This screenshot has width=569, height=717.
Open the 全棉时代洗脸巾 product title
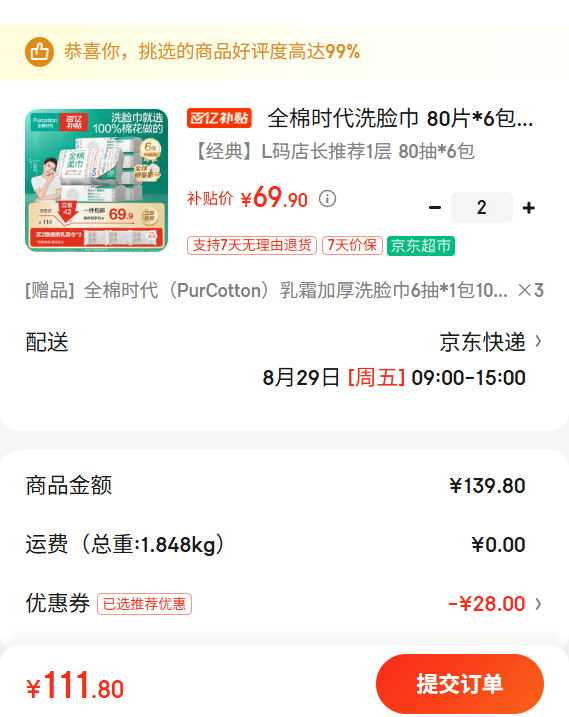pyautogui.click(x=400, y=118)
